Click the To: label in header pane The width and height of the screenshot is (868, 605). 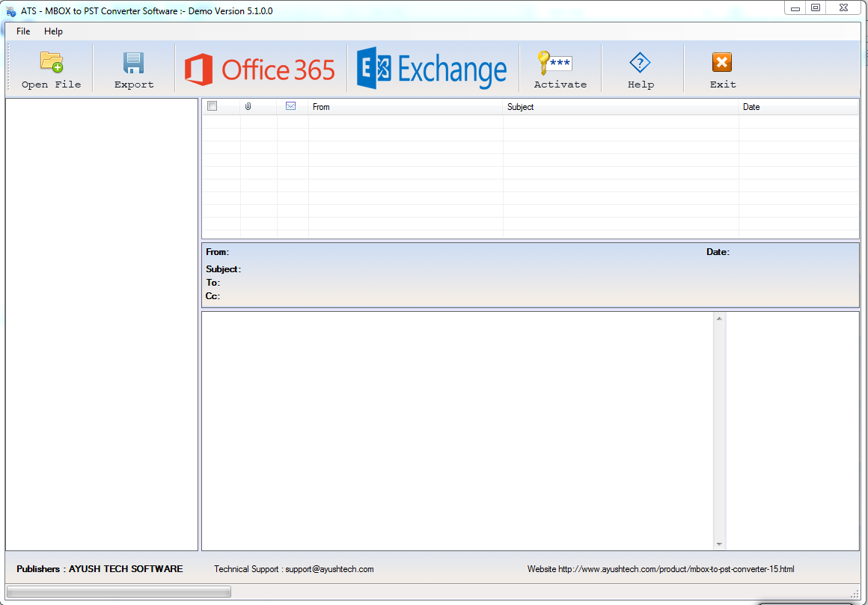(213, 283)
